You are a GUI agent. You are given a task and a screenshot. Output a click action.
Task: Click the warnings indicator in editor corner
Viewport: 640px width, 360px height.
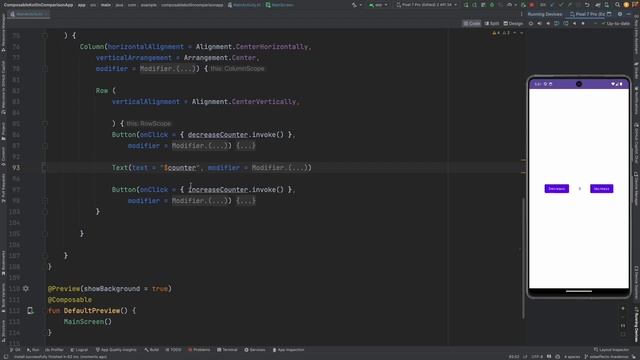tap(501, 33)
